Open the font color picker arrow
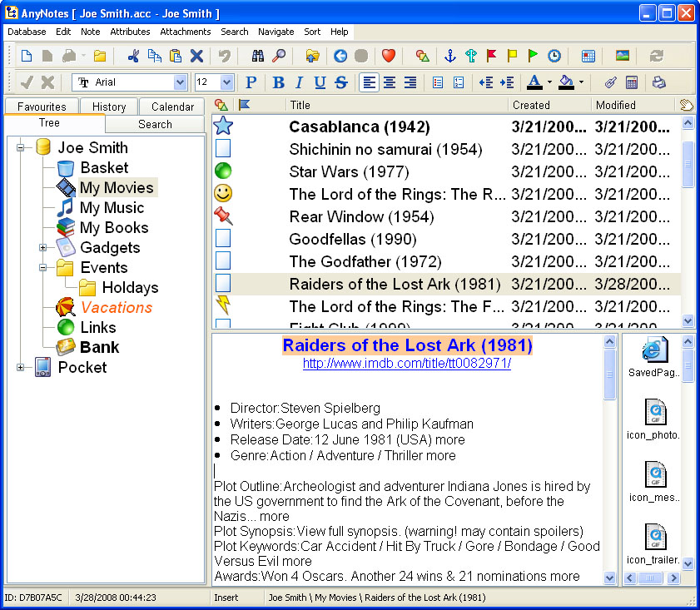700x610 pixels. coord(549,82)
